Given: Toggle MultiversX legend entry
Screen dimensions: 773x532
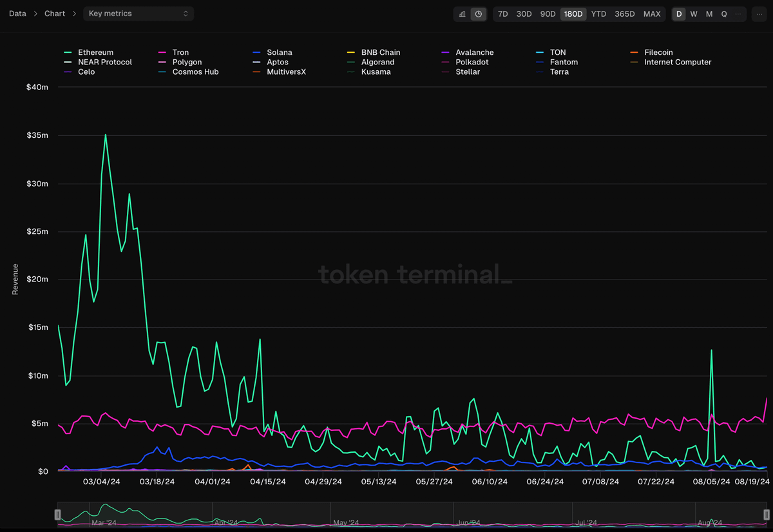Looking at the screenshot, I should coord(279,71).
